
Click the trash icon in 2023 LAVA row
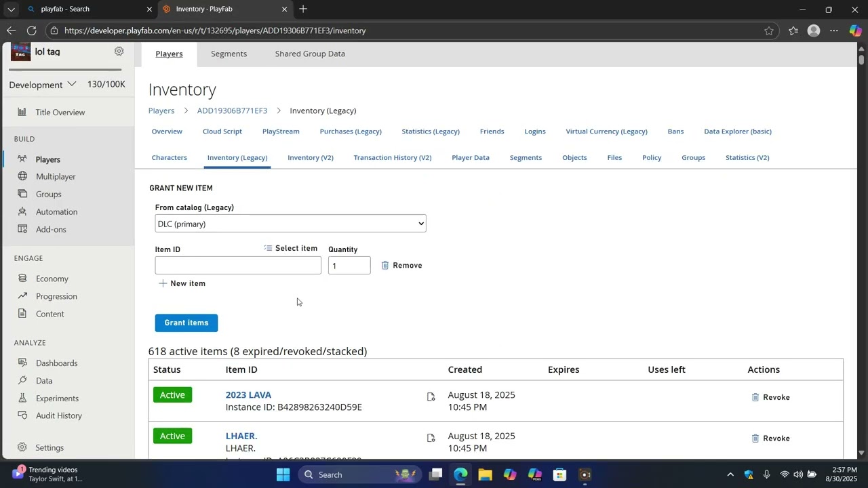click(755, 397)
